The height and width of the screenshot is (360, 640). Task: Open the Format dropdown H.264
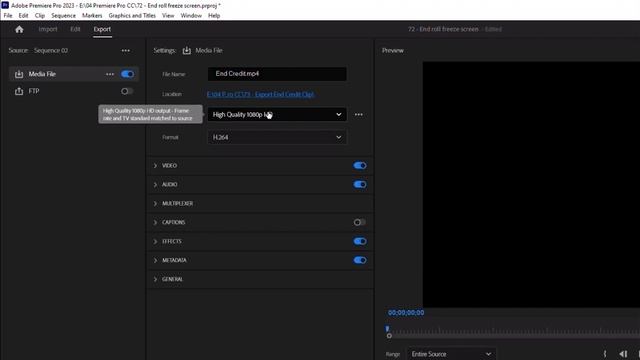(x=277, y=138)
